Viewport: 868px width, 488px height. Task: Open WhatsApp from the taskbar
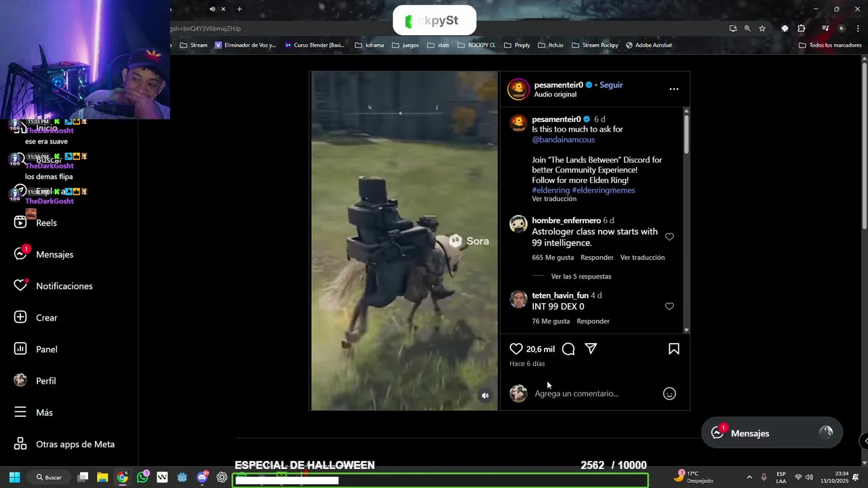142,477
